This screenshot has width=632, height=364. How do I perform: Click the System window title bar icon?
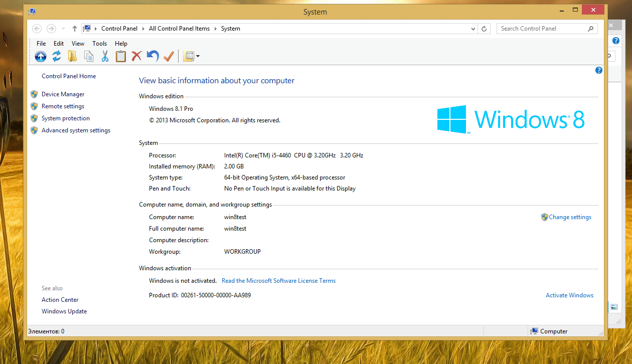(32, 12)
